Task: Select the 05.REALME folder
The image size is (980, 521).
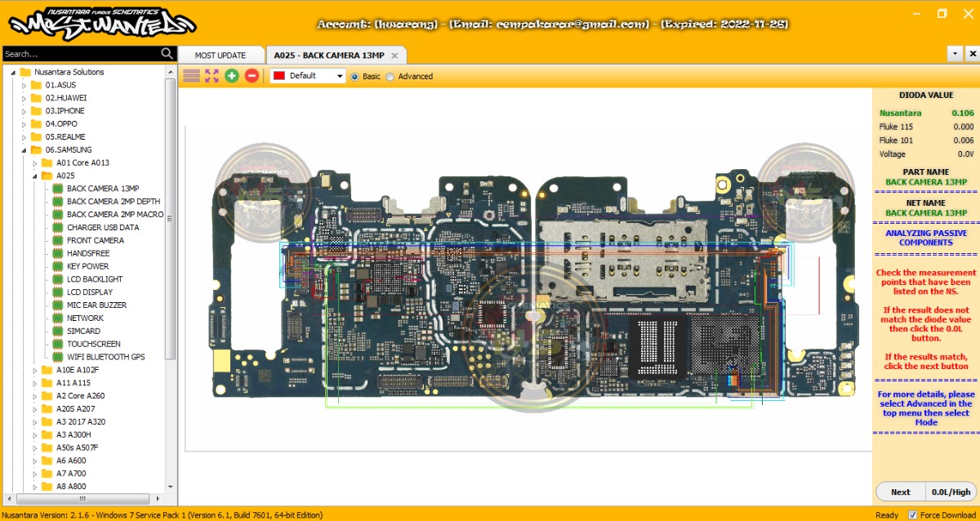Action: (x=65, y=136)
